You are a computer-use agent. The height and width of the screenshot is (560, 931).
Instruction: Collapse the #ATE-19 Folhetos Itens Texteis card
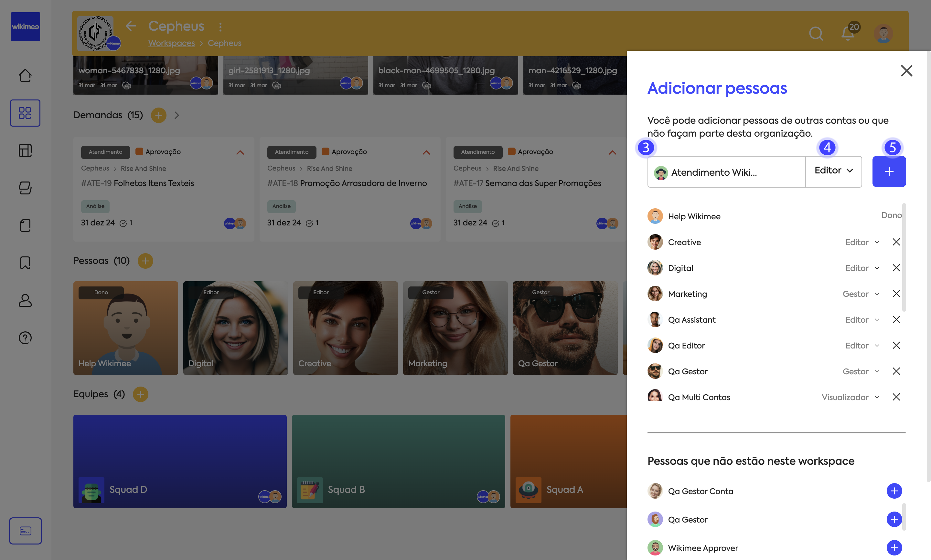point(240,152)
